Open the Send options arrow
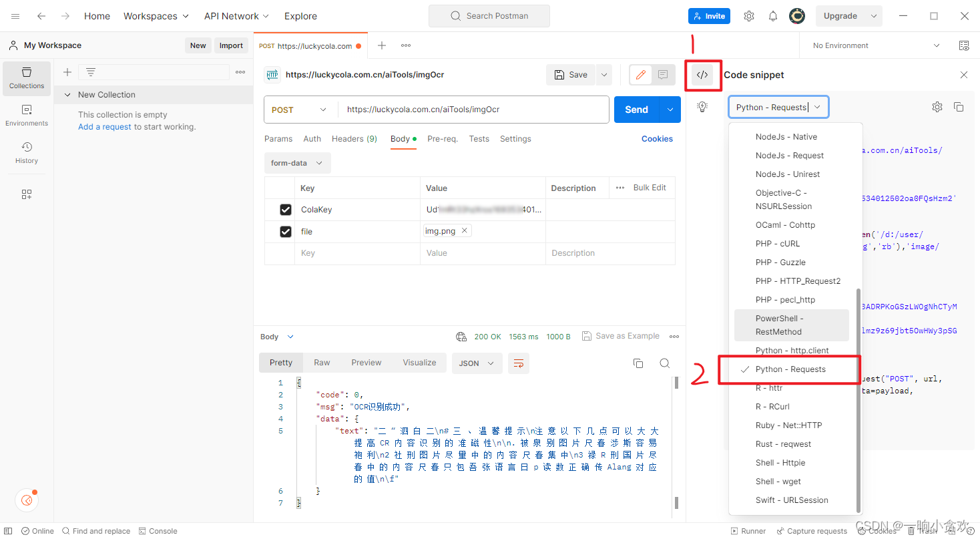 [670, 110]
